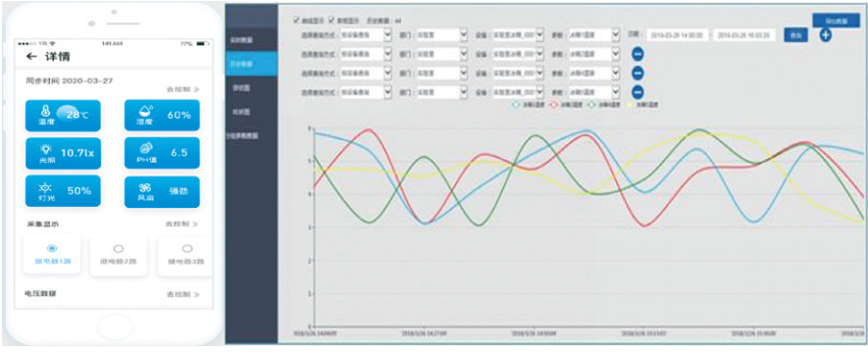This screenshot has width=868, height=354.
Task: Toggle the second checkbox in the top row
Action: click(x=332, y=20)
